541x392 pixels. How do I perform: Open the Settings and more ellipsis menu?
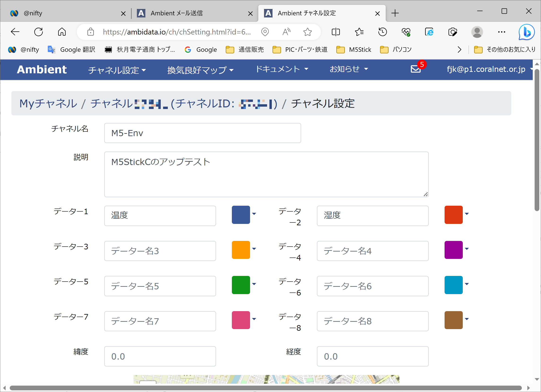click(502, 32)
